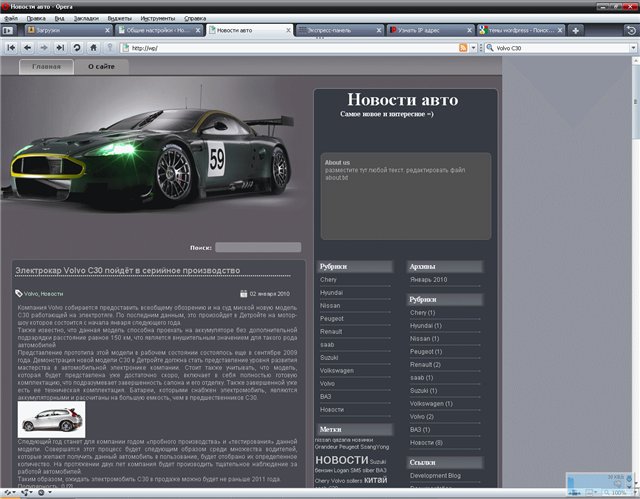The image size is (640, 499).
Task: Open the Инструменты menu
Action: [157, 18]
